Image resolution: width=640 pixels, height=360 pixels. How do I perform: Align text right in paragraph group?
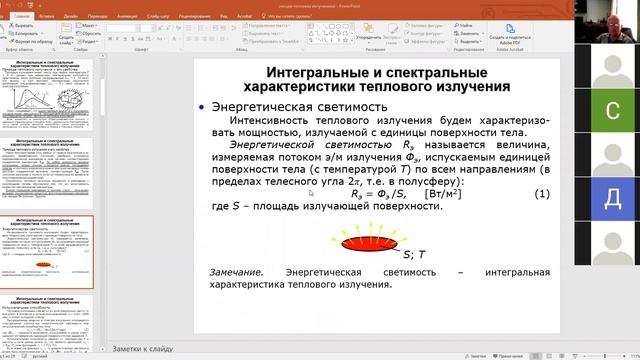tap(204, 39)
